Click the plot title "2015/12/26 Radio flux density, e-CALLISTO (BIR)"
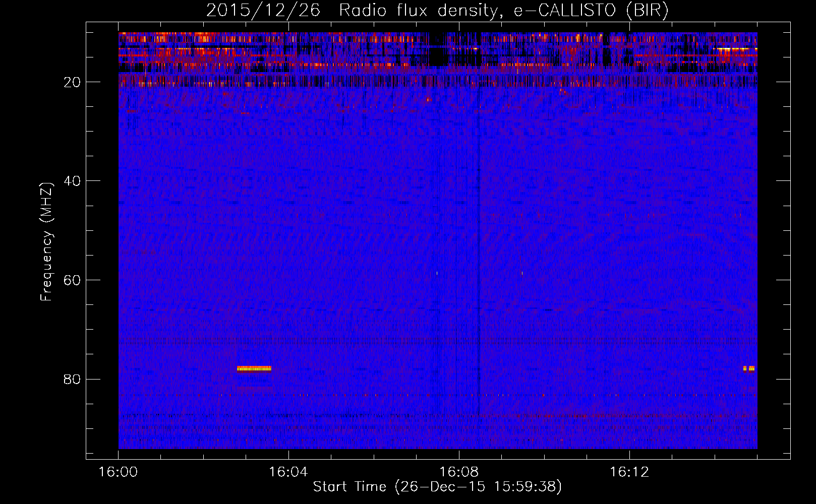The height and width of the screenshot is (504, 816). pyautogui.click(x=437, y=11)
